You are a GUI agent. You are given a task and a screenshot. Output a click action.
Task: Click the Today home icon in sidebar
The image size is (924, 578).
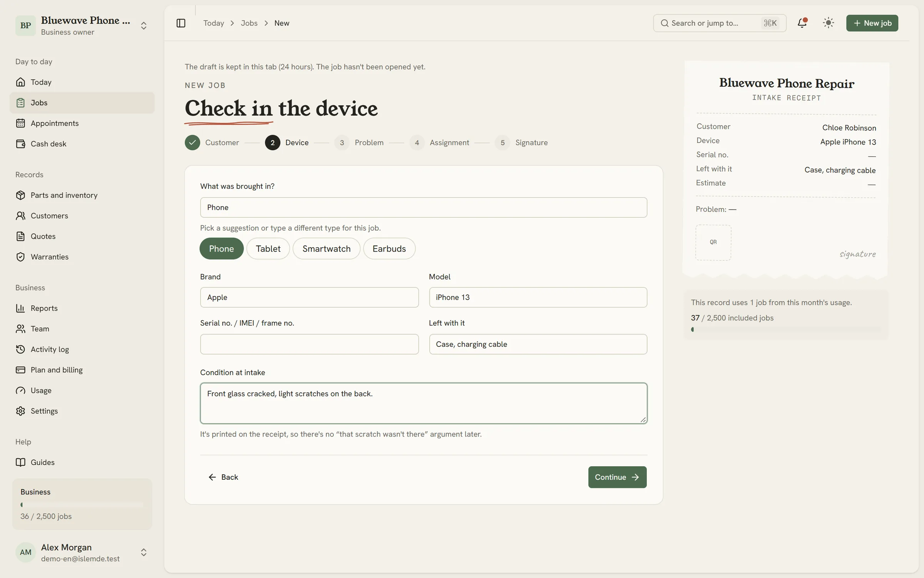point(20,82)
